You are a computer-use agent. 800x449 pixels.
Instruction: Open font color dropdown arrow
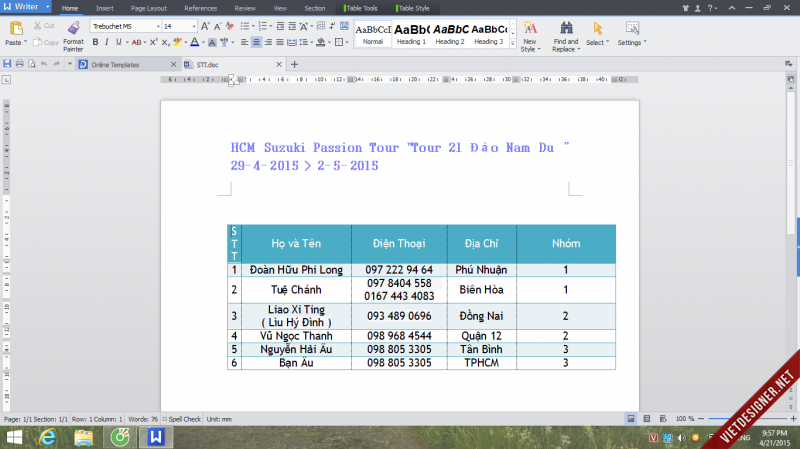tap(203, 42)
